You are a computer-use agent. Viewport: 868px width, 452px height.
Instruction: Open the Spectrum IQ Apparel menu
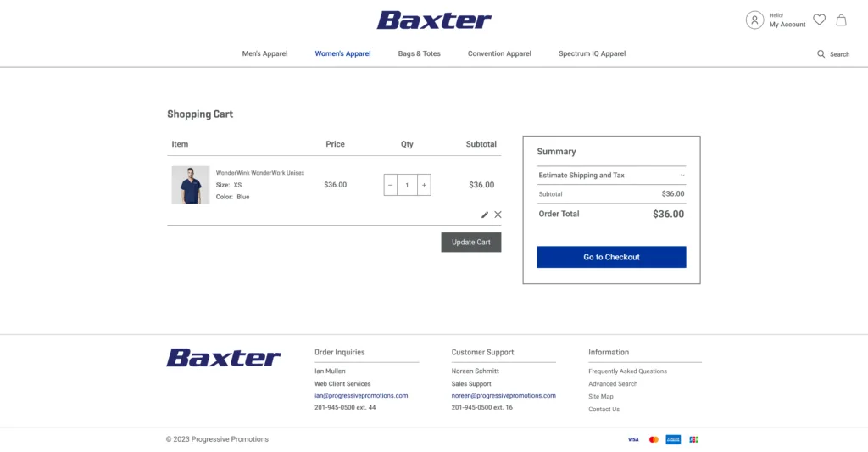click(x=592, y=53)
